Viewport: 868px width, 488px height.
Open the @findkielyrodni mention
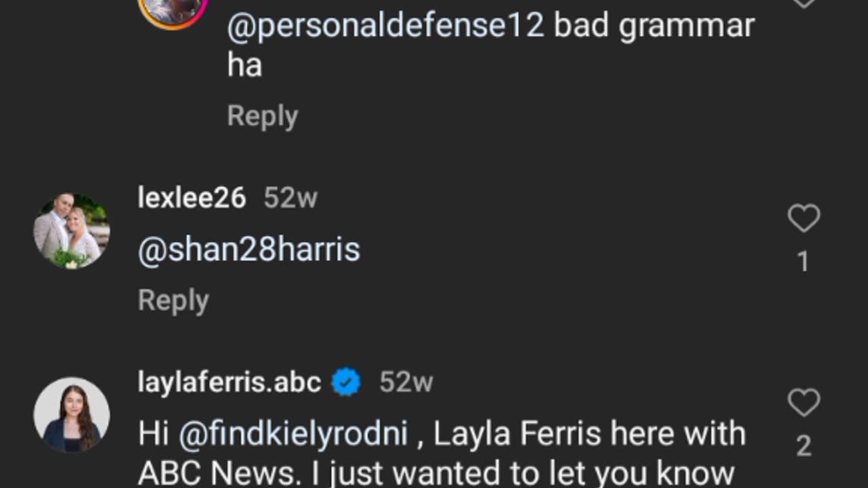[x=293, y=434]
